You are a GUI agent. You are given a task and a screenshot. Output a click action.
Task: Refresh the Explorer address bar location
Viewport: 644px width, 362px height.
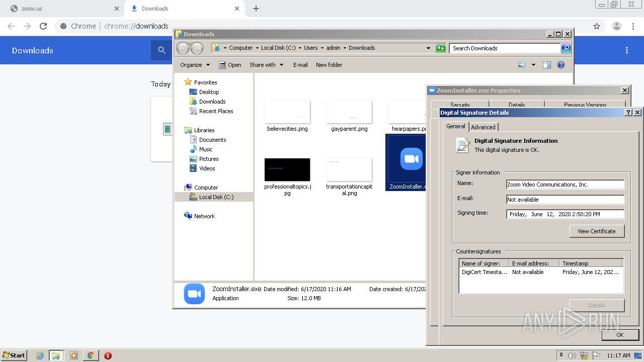tap(441, 48)
